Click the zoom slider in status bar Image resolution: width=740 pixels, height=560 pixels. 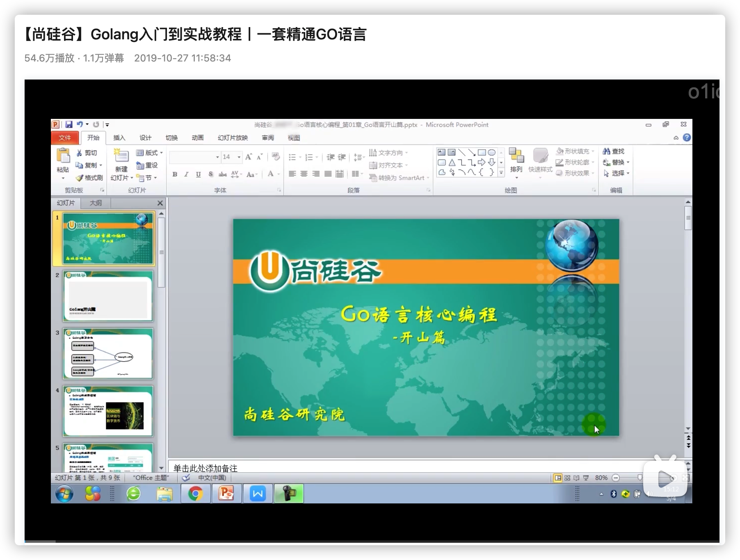point(640,478)
